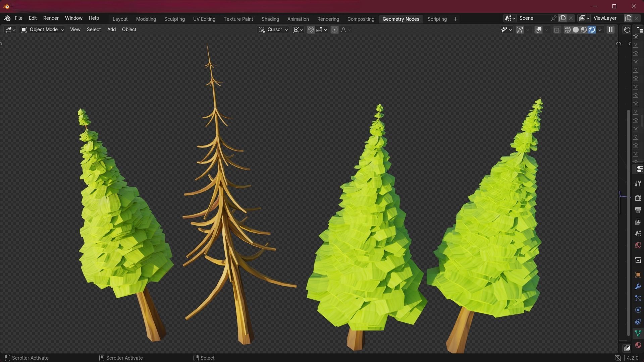Open the viewport Add menu
644x362 pixels.
pyautogui.click(x=111, y=30)
